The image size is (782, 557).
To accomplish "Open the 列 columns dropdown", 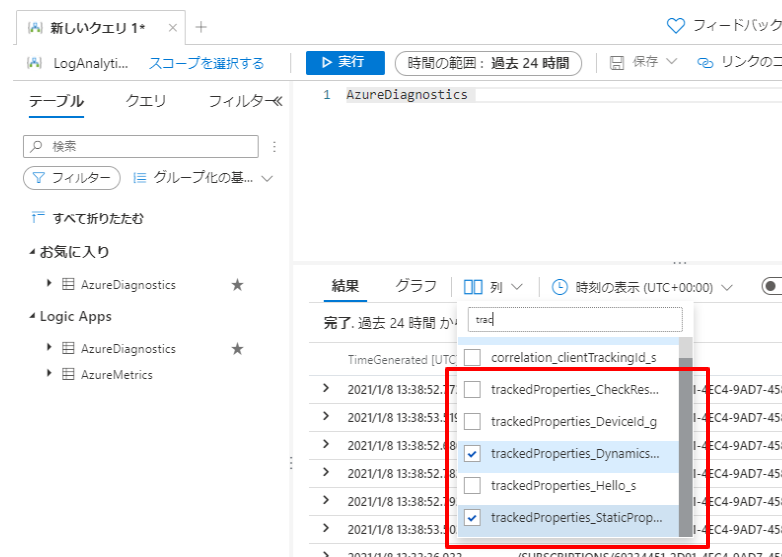I will click(493, 287).
